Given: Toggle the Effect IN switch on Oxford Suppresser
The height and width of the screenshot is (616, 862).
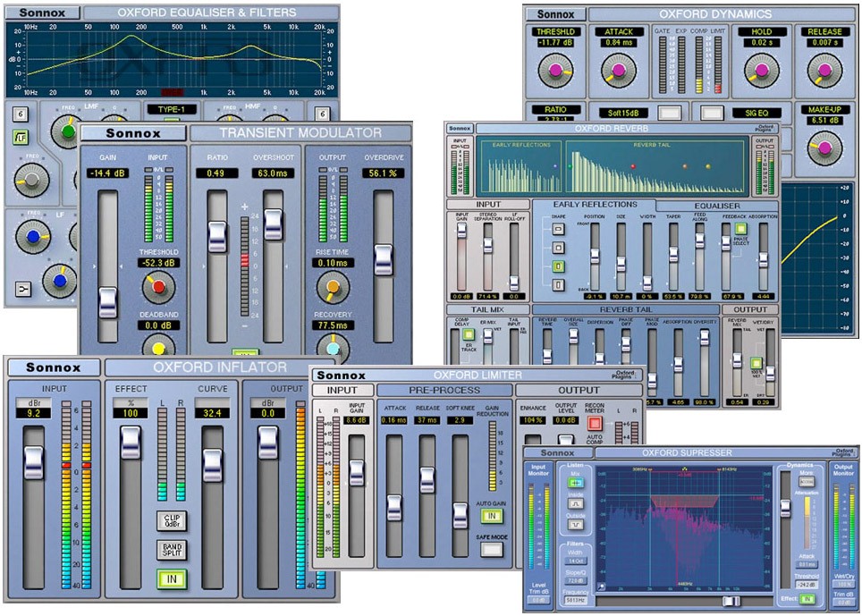Looking at the screenshot, I should 807,598.
